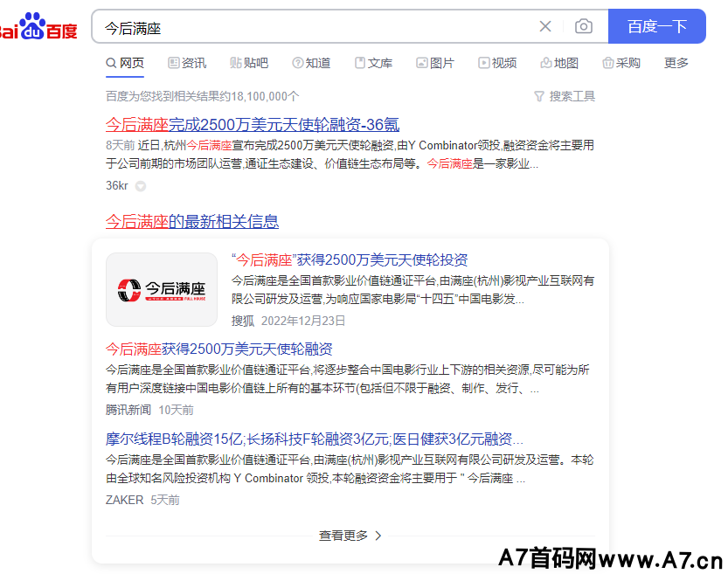
Task: Select the 地图 tab
Action: [559, 63]
